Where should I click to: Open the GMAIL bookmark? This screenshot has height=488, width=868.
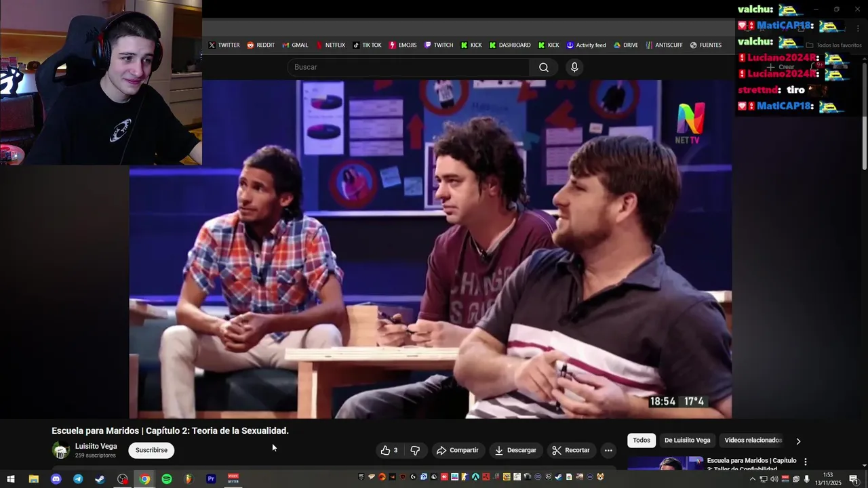pyautogui.click(x=295, y=45)
